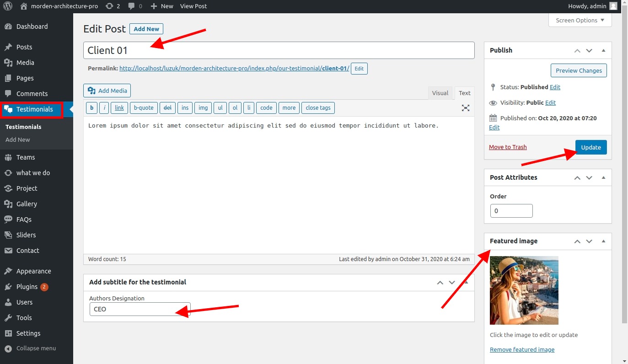
Task: Toggle distraction-free fullscreen editor icon
Action: point(465,108)
